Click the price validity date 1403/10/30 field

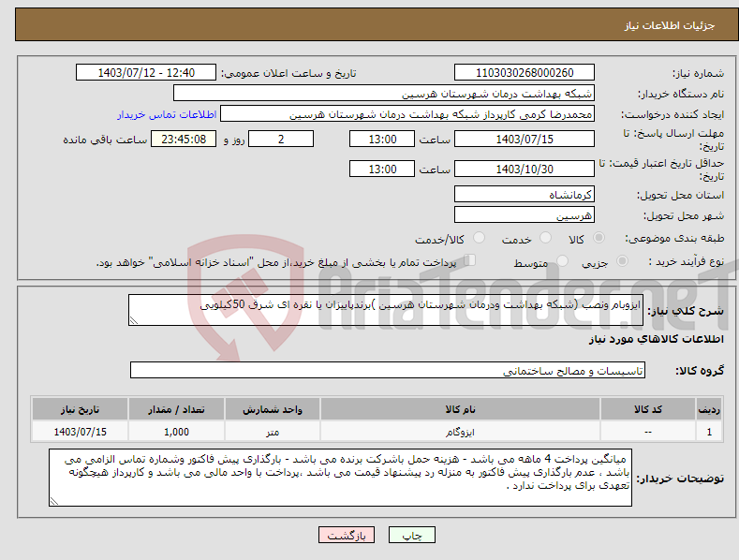[525, 169]
